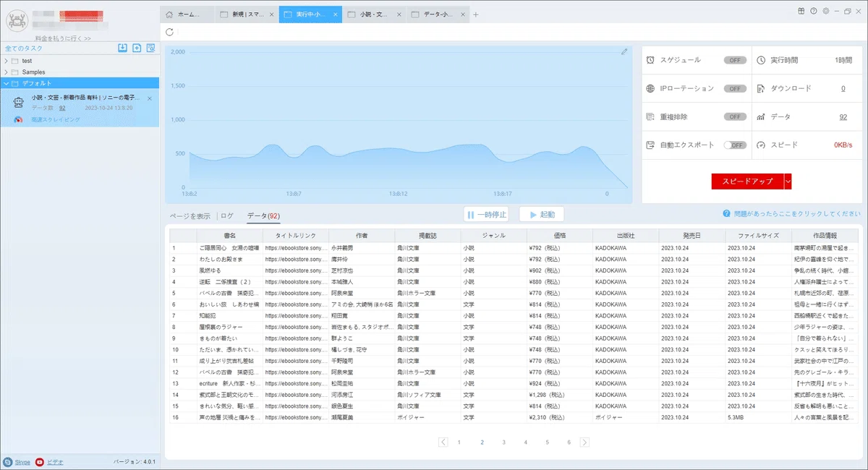Click the 起動 start button
The height and width of the screenshot is (470, 868).
click(542, 215)
